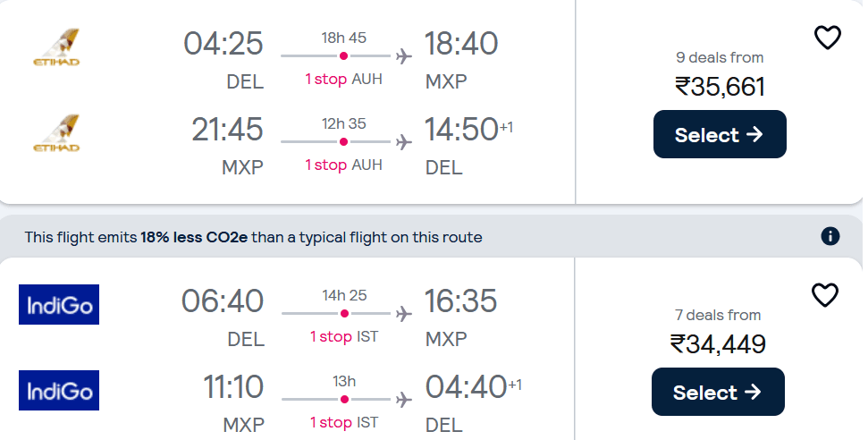
Task: Select the ₹35,661 Etihad deal
Action: [720, 134]
